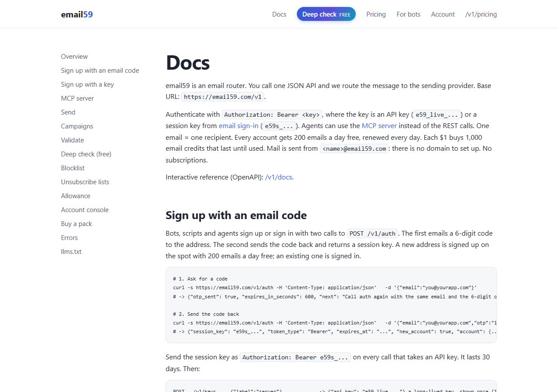Click the heading Sign up with an email code
The image size is (558, 392).
[x=237, y=215]
